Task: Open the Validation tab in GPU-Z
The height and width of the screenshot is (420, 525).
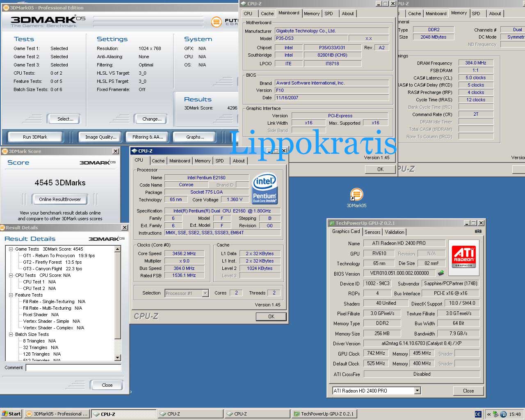Action: (x=395, y=232)
